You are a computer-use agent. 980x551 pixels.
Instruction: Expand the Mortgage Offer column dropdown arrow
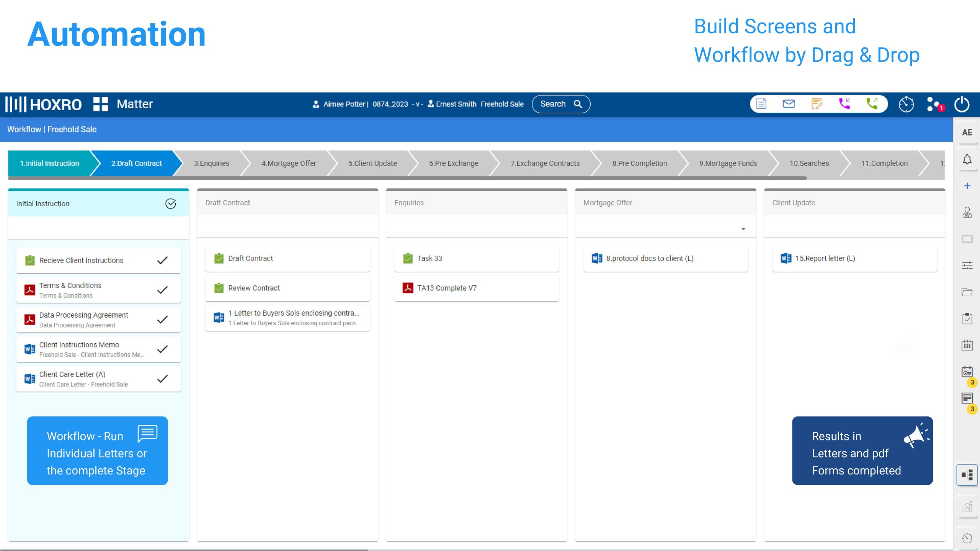pyautogui.click(x=743, y=229)
